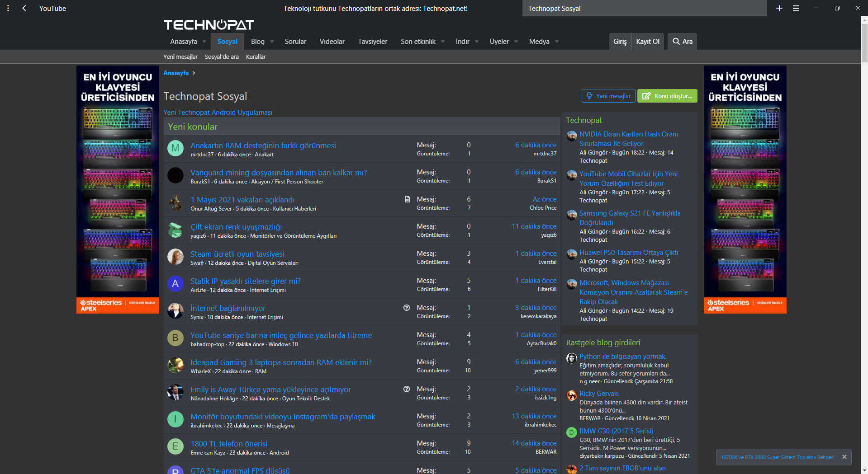Click the right SteelSeries keyboard ad banner
Viewport: 868px width, 474px height.
pos(745,189)
